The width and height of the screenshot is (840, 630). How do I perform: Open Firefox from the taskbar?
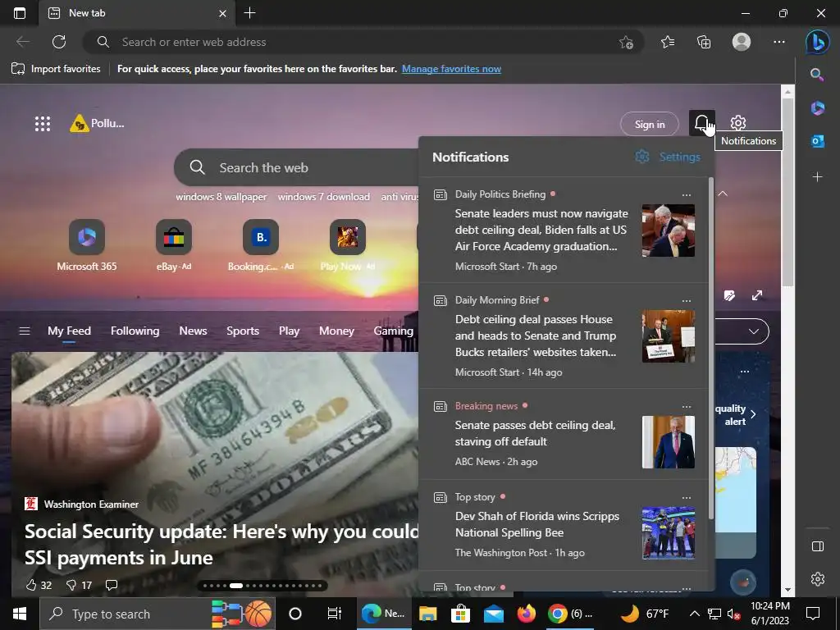coord(526,614)
